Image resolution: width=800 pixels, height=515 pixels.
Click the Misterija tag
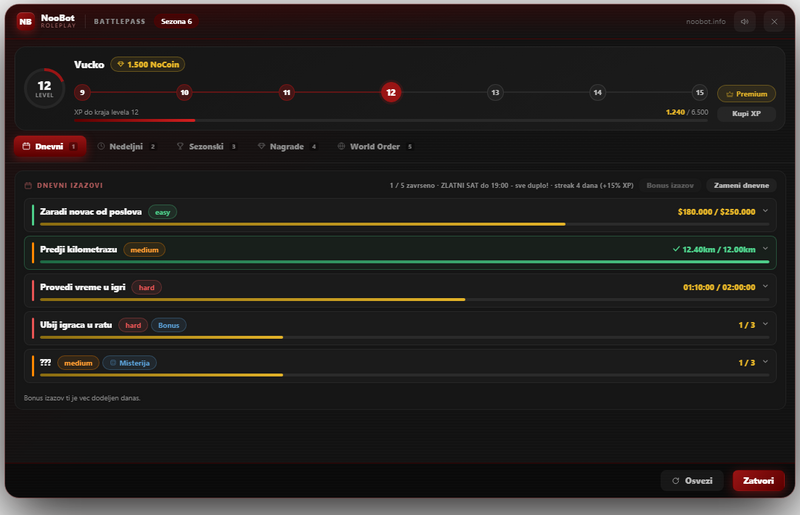click(130, 363)
